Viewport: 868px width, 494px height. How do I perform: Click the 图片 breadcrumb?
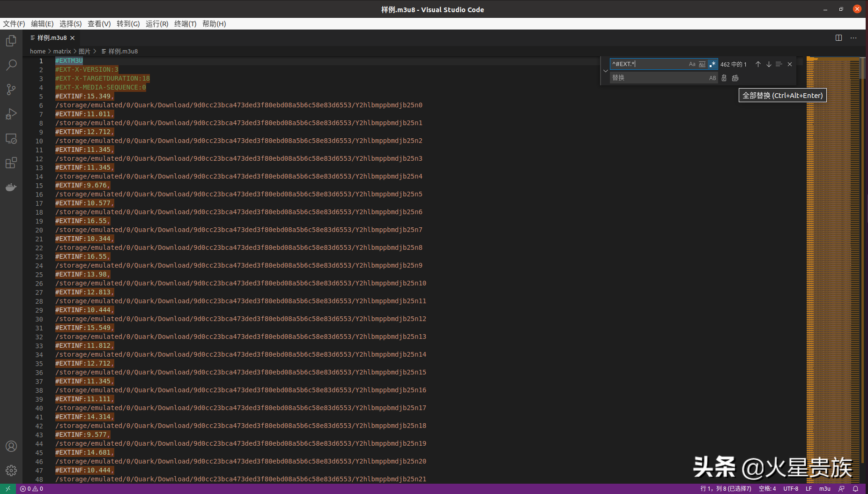84,52
